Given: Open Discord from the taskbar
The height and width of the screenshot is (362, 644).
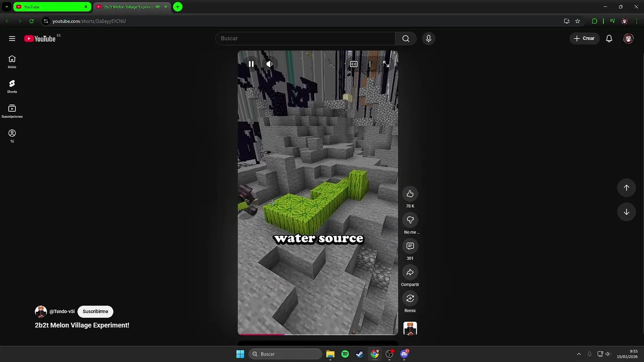Looking at the screenshot, I should 404,354.
